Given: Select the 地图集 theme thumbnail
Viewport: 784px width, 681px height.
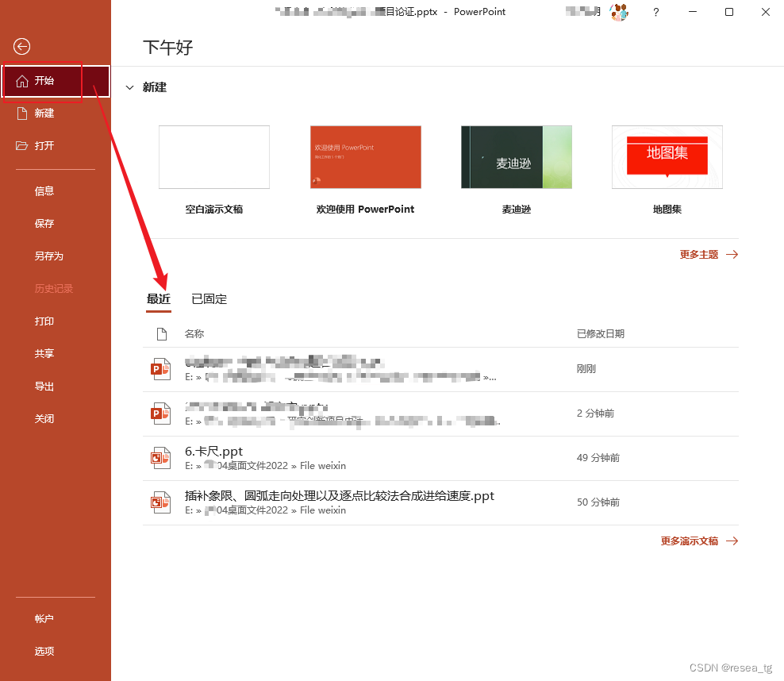Looking at the screenshot, I should (x=667, y=157).
